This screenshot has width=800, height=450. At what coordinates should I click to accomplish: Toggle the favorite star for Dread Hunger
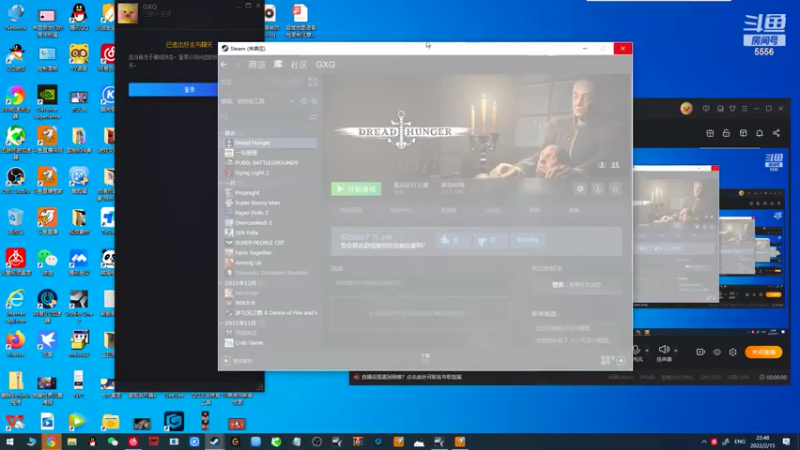(615, 189)
